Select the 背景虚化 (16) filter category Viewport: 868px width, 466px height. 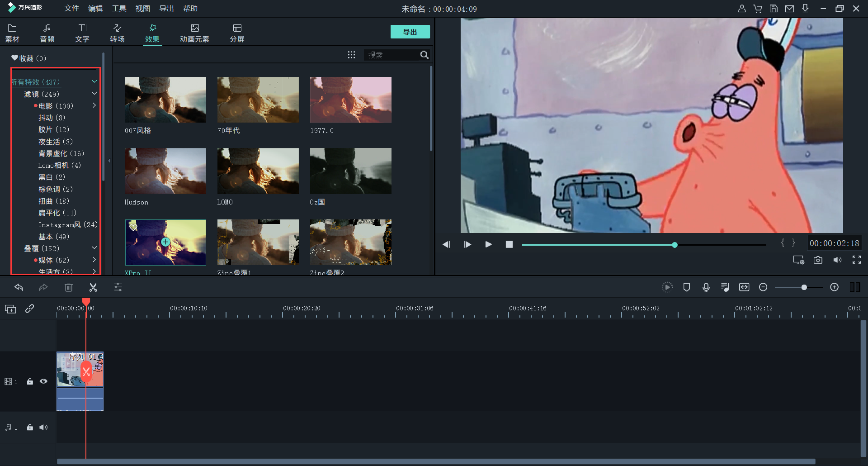(61, 153)
